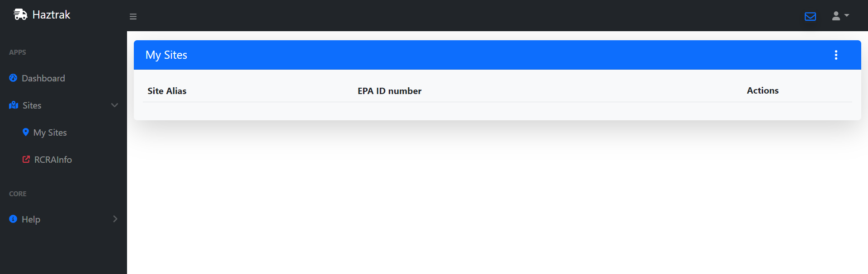Click the EPA ID number column header
This screenshot has height=274, width=868.
(x=389, y=90)
